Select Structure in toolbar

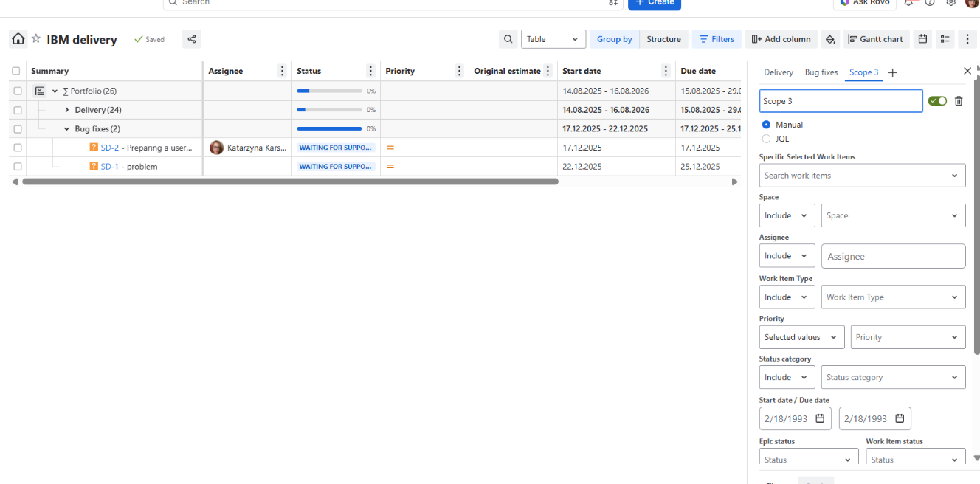pos(664,39)
